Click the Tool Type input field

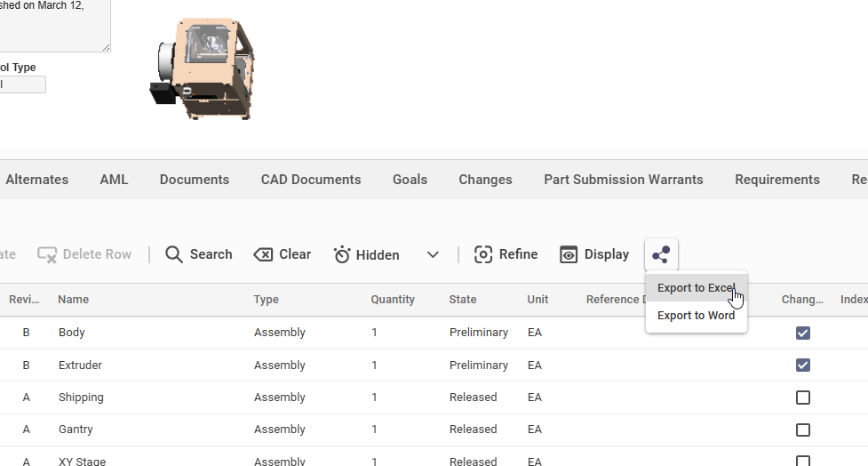point(22,84)
